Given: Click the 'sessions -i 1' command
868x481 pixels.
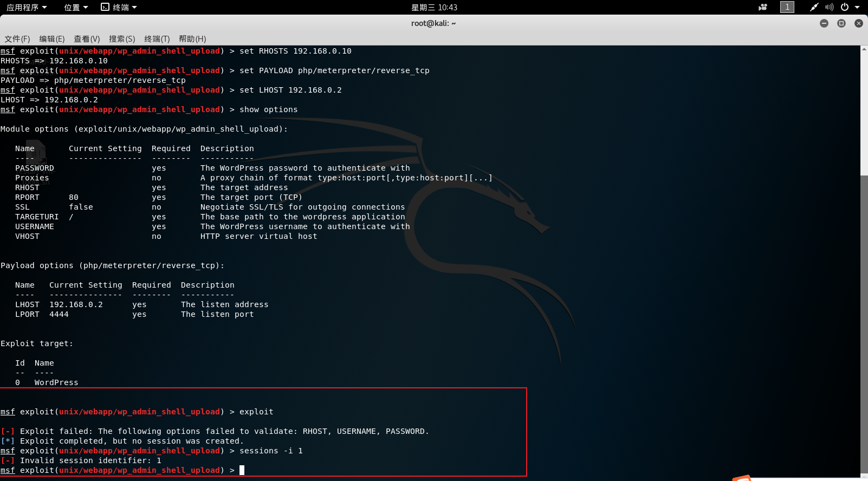Looking at the screenshot, I should (x=271, y=451).
